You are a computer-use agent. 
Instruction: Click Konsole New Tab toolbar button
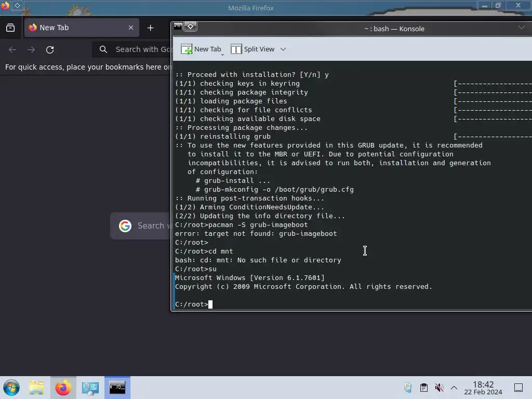(x=201, y=49)
